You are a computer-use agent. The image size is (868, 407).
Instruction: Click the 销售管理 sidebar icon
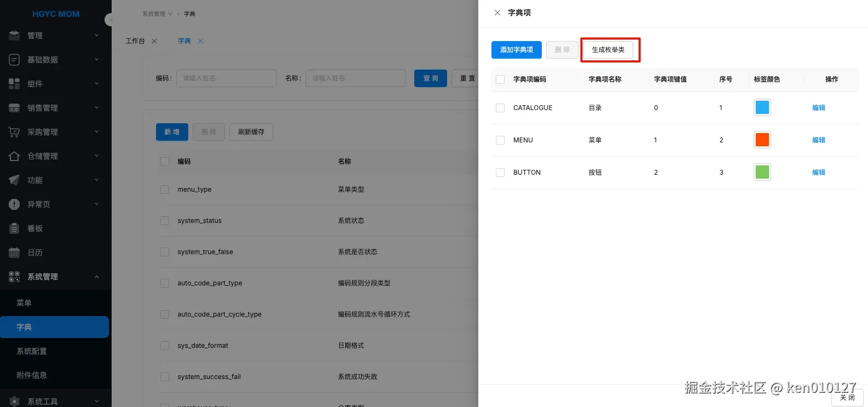click(x=14, y=108)
